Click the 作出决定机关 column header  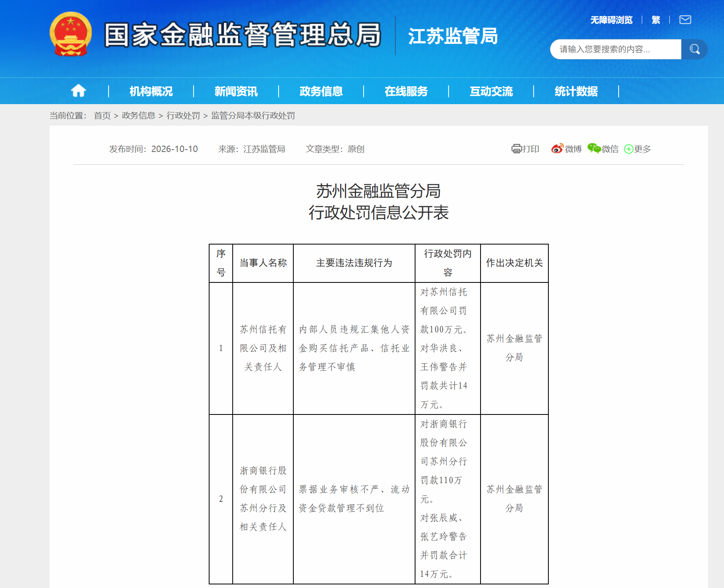[514, 263]
